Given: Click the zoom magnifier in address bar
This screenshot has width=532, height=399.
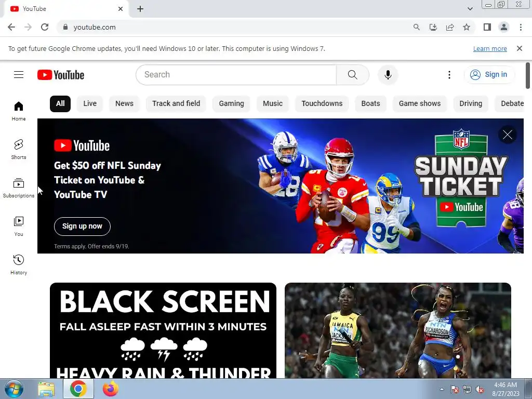Looking at the screenshot, I should click(416, 27).
